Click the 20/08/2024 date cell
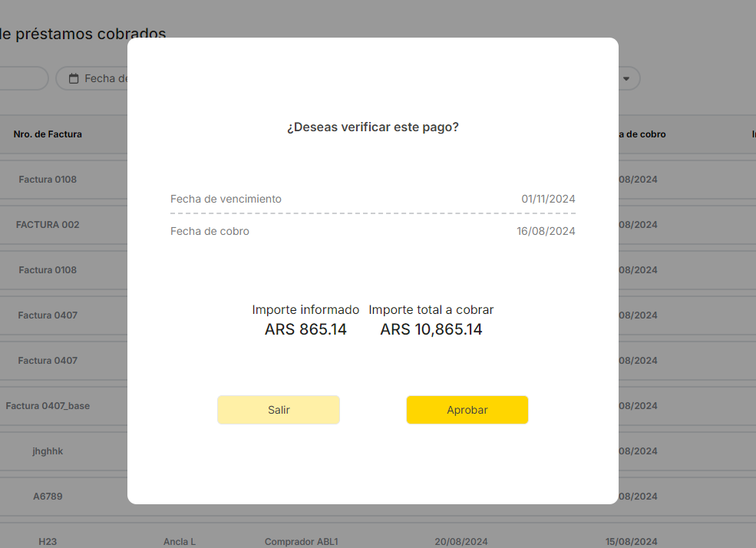This screenshot has height=548, width=756. tap(461, 542)
